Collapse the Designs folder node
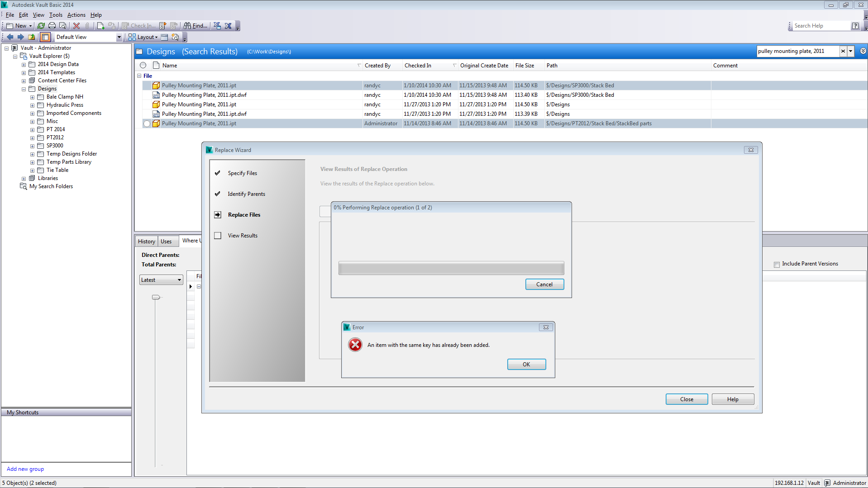The width and height of the screenshot is (868, 488). (24, 89)
